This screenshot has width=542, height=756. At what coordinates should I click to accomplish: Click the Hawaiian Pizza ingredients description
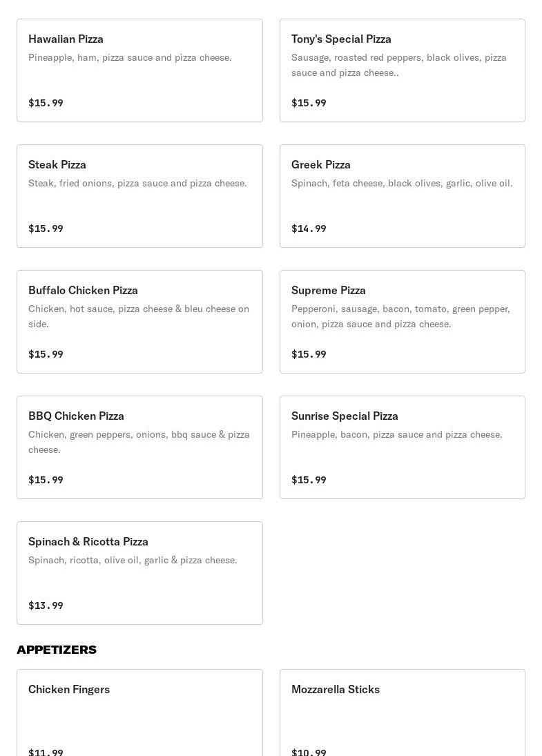pyautogui.click(x=130, y=57)
